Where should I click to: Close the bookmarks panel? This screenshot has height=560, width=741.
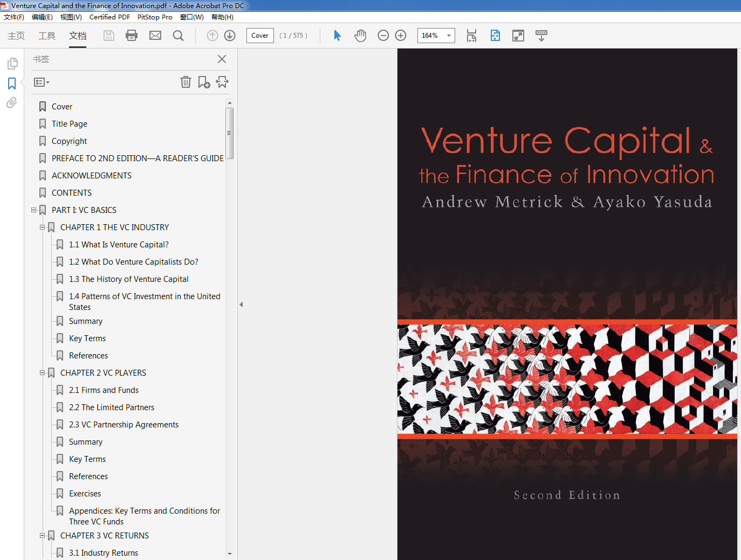pyautogui.click(x=222, y=59)
